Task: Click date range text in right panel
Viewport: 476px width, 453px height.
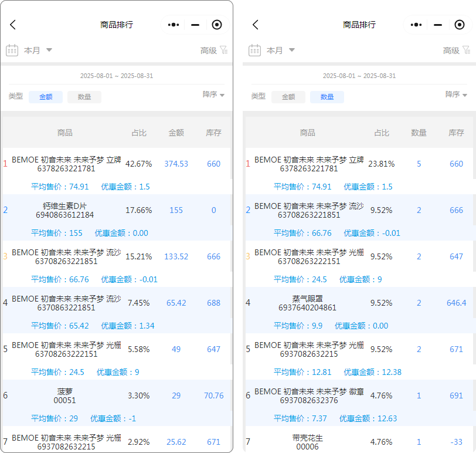Action: [x=359, y=76]
